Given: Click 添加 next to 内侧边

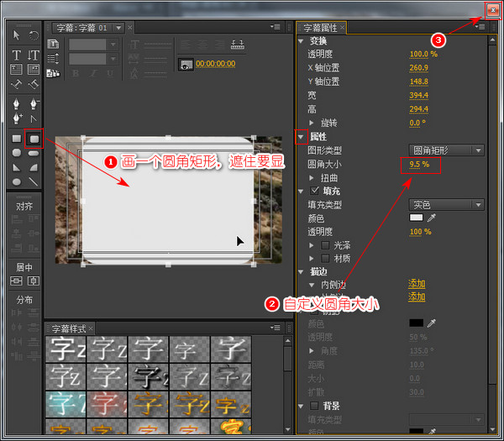Looking at the screenshot, I should click(417, 284).
